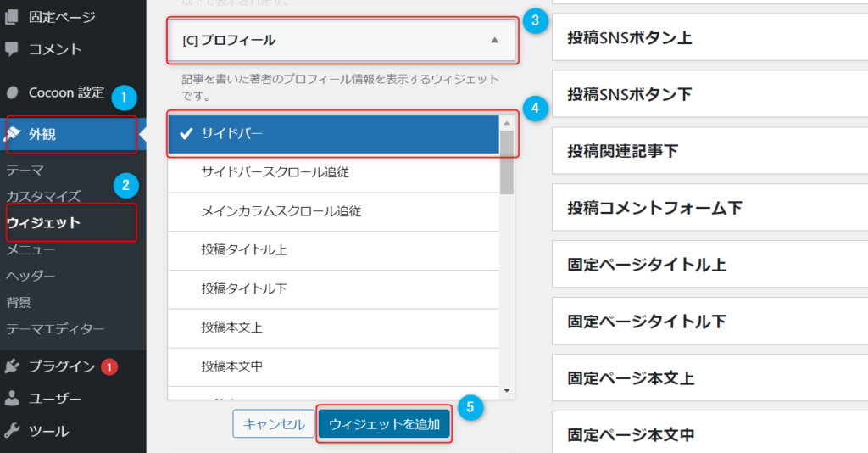This screenshot has width=868, height=453.
Task: Expand the 固定ページ本文上 widget area
Action: 710,378
